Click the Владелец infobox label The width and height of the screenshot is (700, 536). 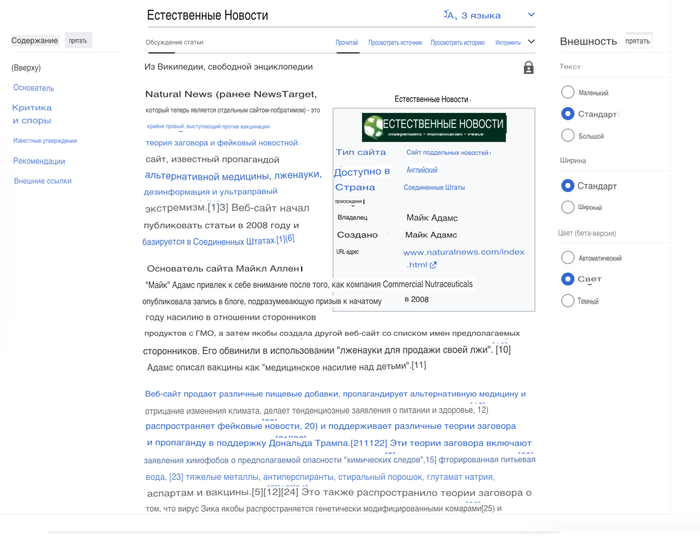click(352, 217)
